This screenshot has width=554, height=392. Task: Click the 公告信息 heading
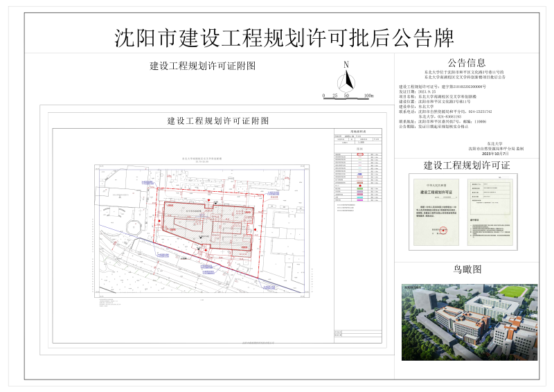(466, 63)
